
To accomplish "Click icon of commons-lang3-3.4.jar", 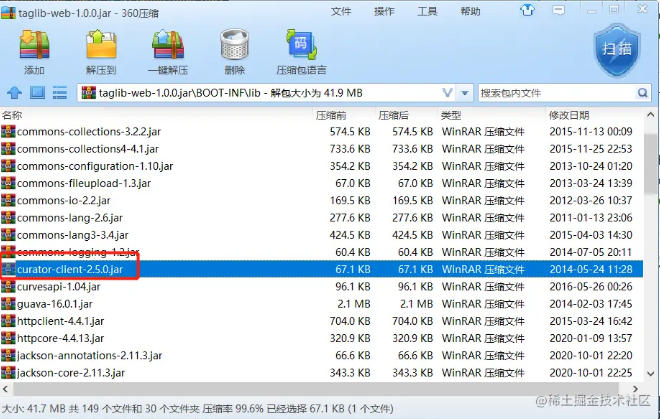I will coord(8,235).
